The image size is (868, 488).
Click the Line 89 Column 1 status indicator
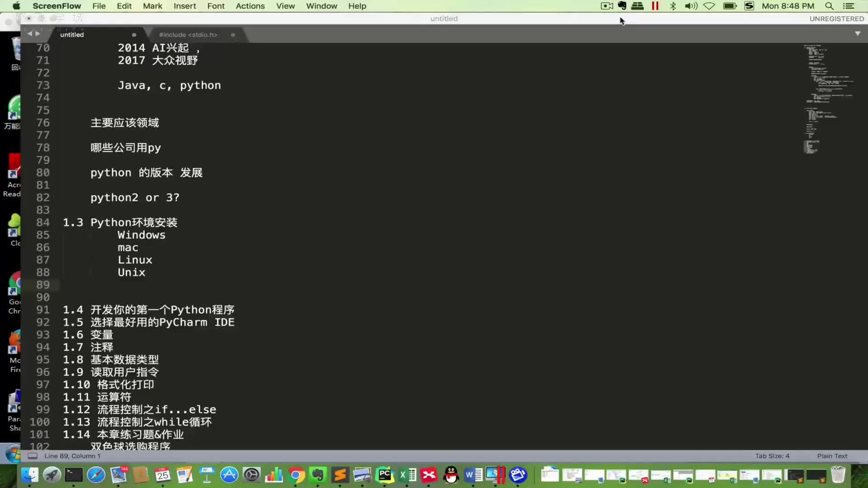72,455
